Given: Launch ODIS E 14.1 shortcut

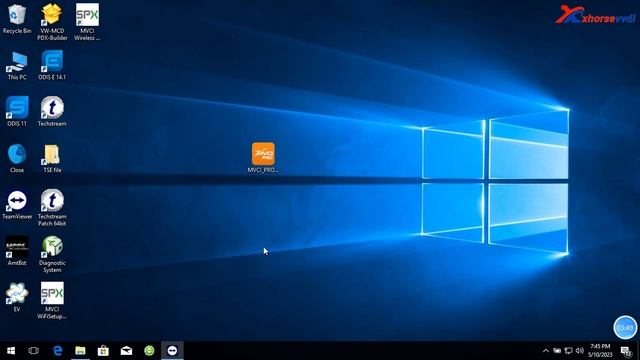Looking at the screenshot, I should pyautogui.click(x=52, y=65).
